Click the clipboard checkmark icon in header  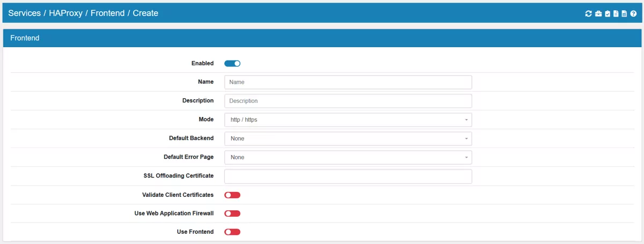pos(608,13)
